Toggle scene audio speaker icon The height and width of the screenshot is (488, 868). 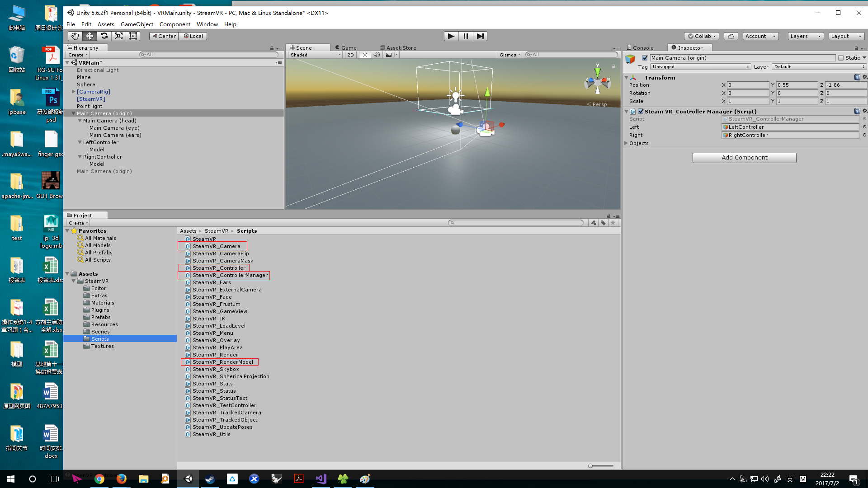point(377,55)
